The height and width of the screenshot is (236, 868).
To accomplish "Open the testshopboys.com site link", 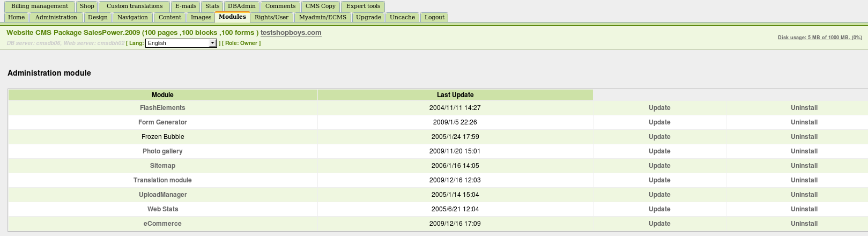I will tap(291, 33).
